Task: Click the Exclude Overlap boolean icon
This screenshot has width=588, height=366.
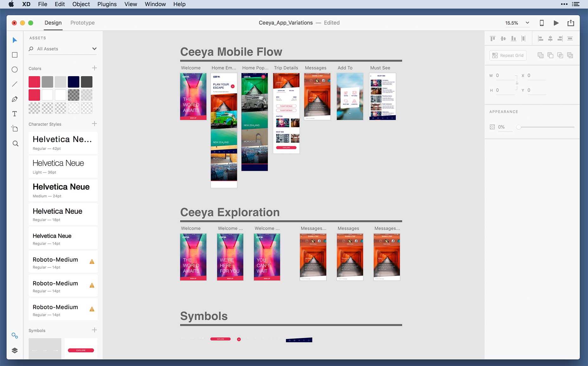Action: click(x=570, y=55)
